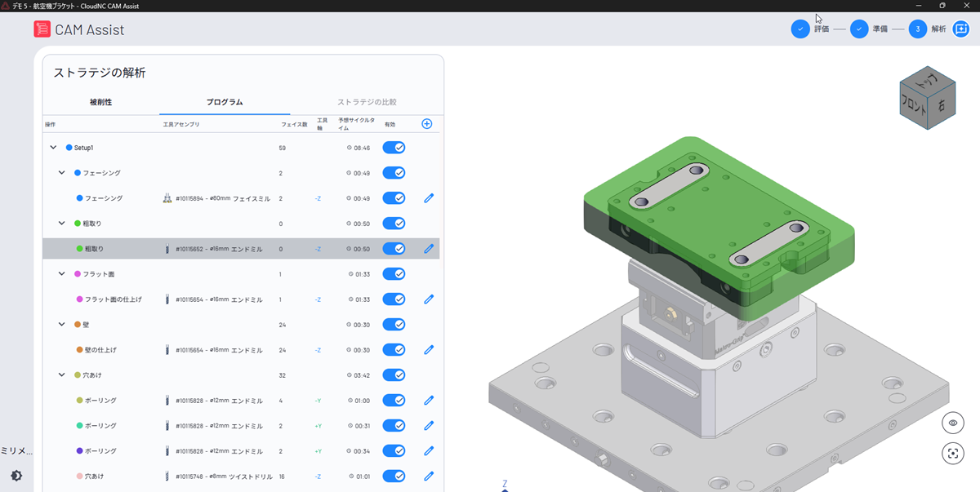This screenshot has height=492, width=980.
Task: Edit the フェーシング operation with pencil icon
Action: coord(429,198)
